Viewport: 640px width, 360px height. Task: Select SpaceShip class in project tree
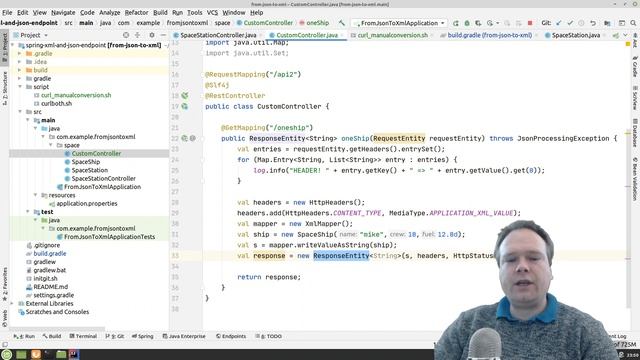tap(86, 162)
